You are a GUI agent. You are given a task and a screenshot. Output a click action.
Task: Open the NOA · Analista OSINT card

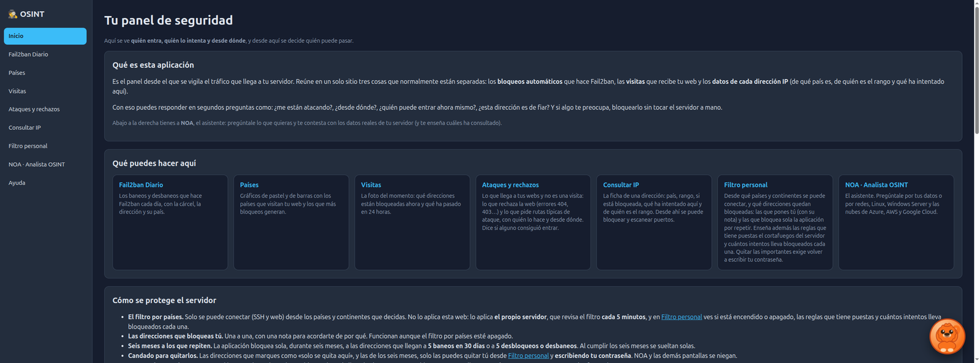click(x=896, y=222)
